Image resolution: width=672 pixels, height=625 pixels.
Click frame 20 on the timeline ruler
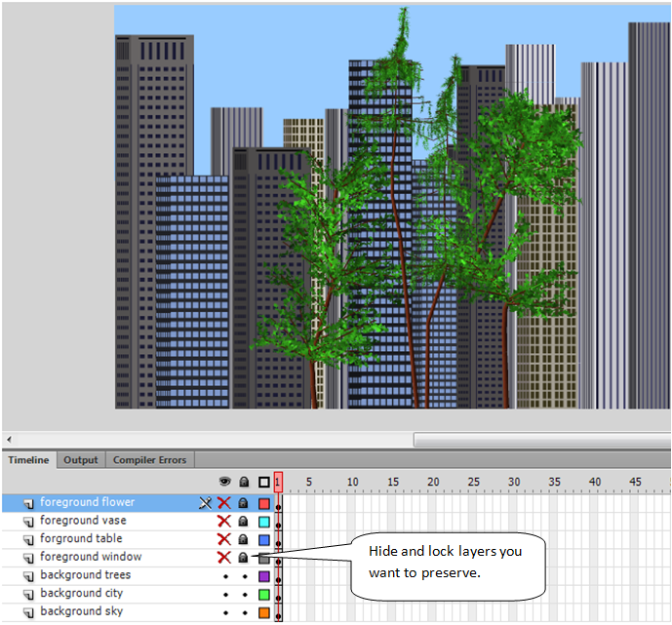[x=433, y=482]
